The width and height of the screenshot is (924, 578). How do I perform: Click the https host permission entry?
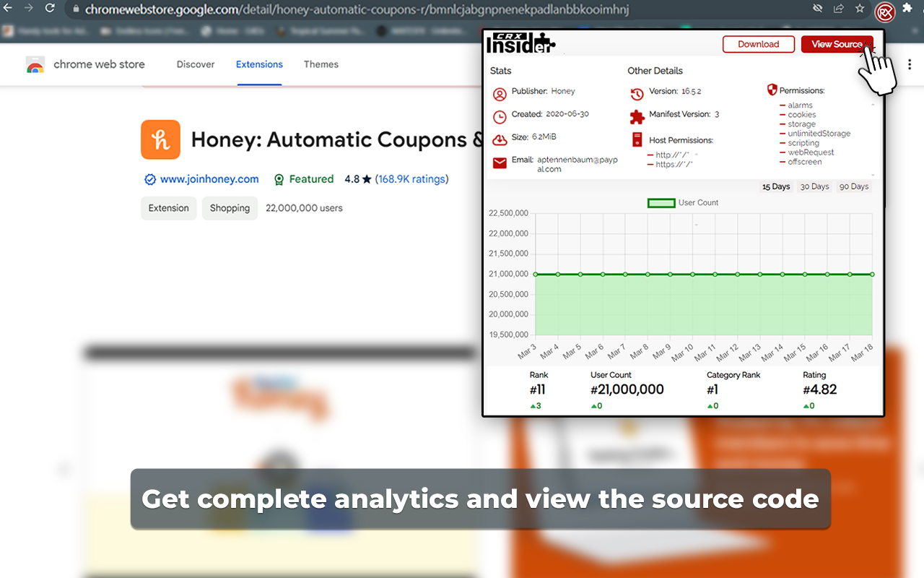(x=674, y=165)
